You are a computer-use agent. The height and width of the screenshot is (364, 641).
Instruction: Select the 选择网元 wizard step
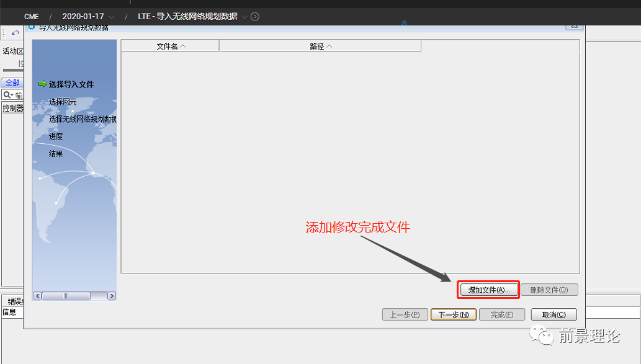pyautogui.click(x=63, y=102)
